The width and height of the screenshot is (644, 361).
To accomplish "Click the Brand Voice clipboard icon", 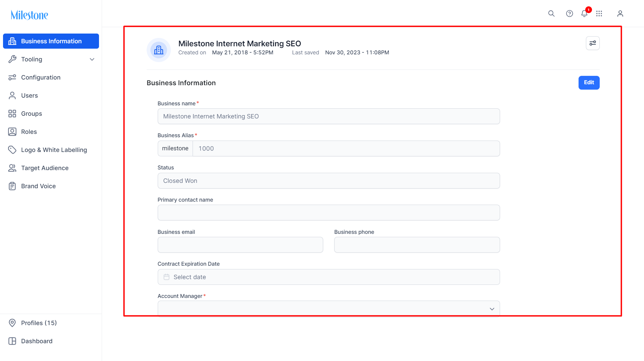I will coord(12,186).
